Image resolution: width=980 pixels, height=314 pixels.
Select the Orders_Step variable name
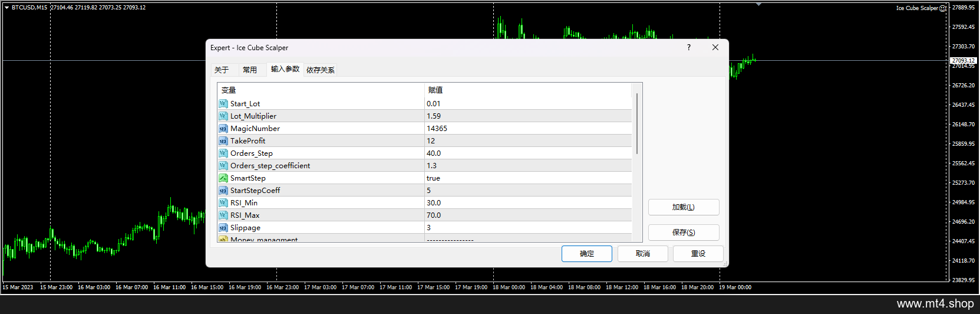[x=252, y=153]
